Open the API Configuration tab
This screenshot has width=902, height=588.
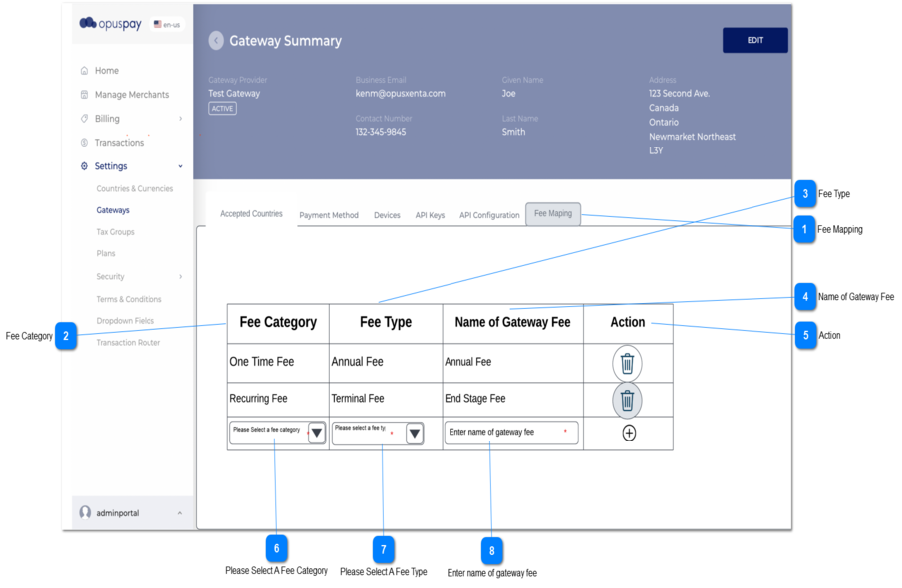click(489, 214)
